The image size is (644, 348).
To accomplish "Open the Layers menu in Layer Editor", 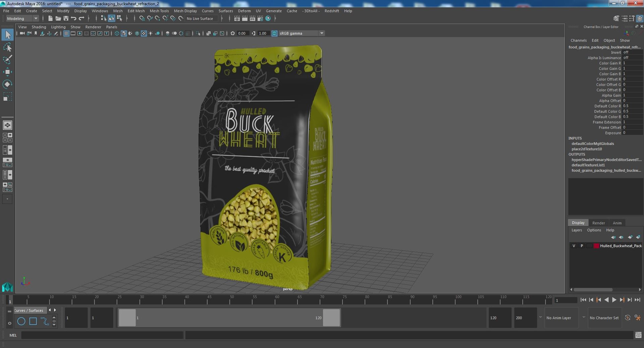I will [577, 230].
